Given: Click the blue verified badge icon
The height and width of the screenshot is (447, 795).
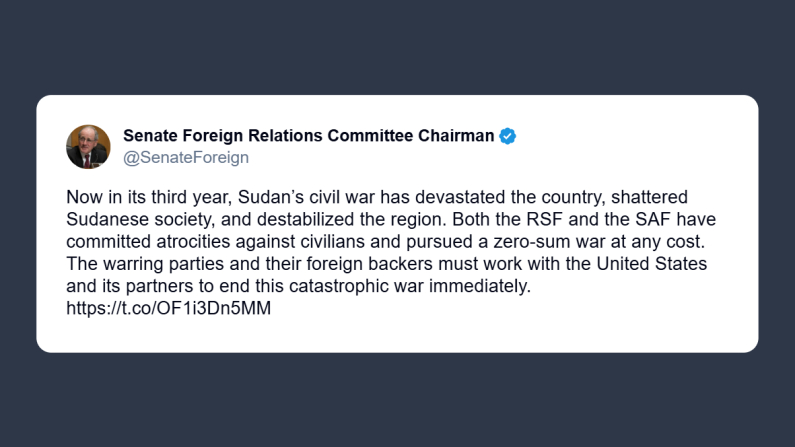Looking at the screenshot, I should pos(508,137).
